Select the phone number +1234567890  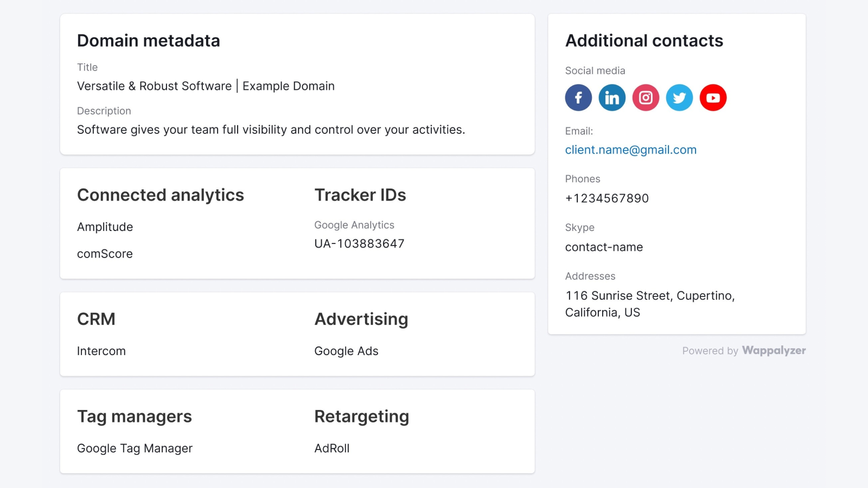pos(607,198)
